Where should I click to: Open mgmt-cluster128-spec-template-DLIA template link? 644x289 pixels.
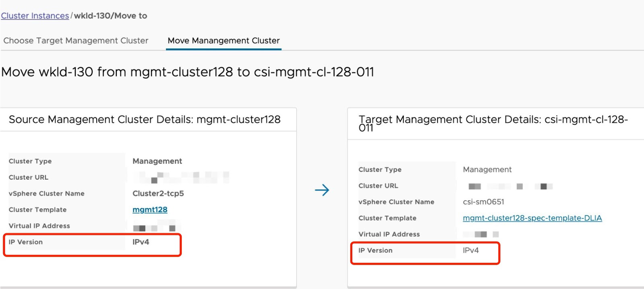(532, 218)
